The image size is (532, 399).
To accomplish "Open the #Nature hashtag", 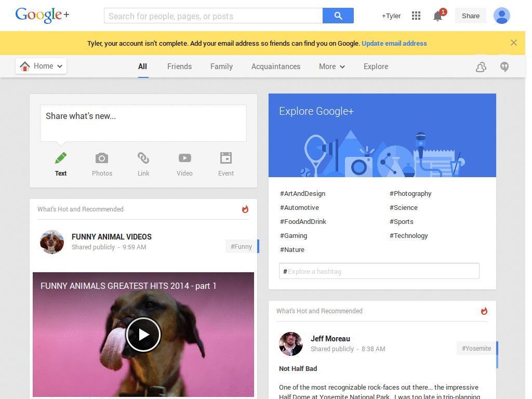I will (292, 250).
